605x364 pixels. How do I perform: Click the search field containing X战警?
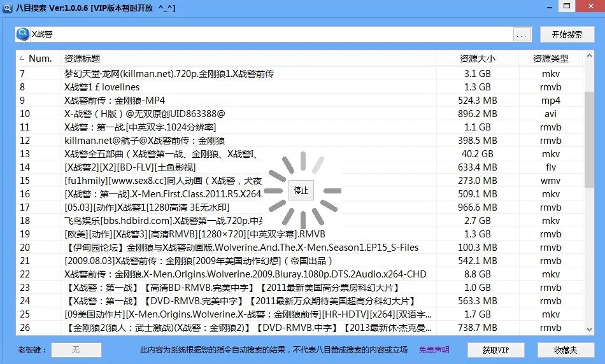[x=271, y=34]
